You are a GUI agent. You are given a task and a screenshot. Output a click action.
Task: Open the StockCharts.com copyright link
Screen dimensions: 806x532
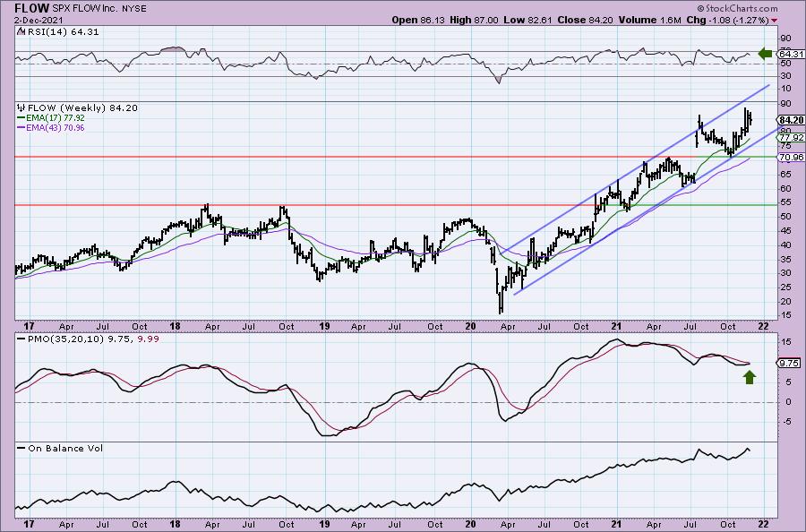[737, 8]
